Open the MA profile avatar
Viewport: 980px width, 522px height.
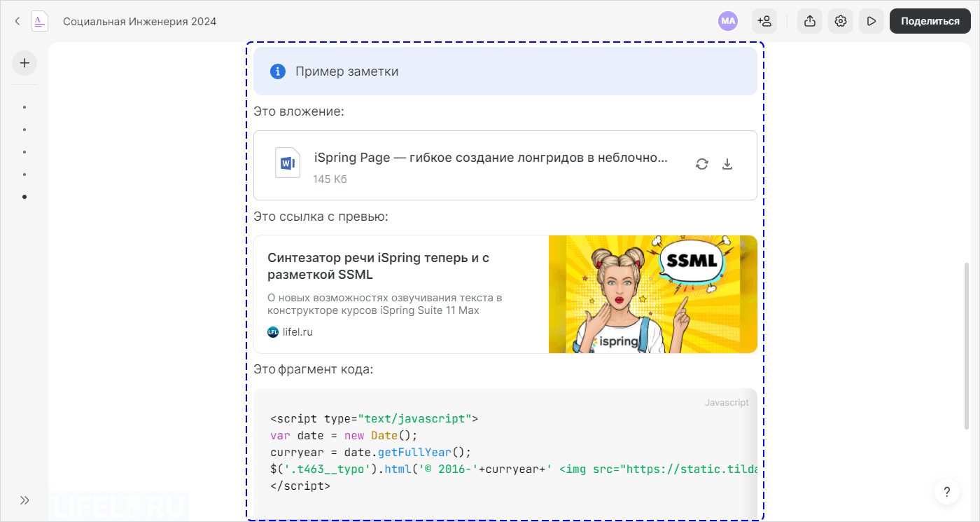[x=728, y=21]
